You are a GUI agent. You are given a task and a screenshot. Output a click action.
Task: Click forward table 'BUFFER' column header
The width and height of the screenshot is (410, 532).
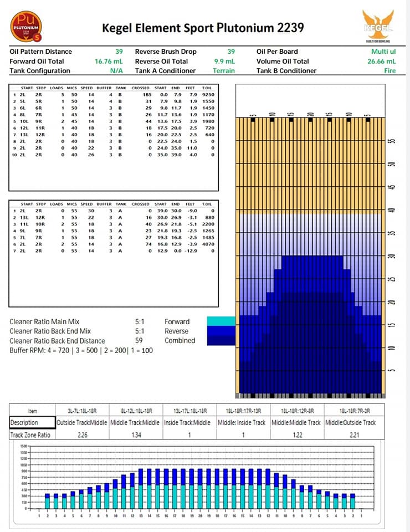[104, 88]
